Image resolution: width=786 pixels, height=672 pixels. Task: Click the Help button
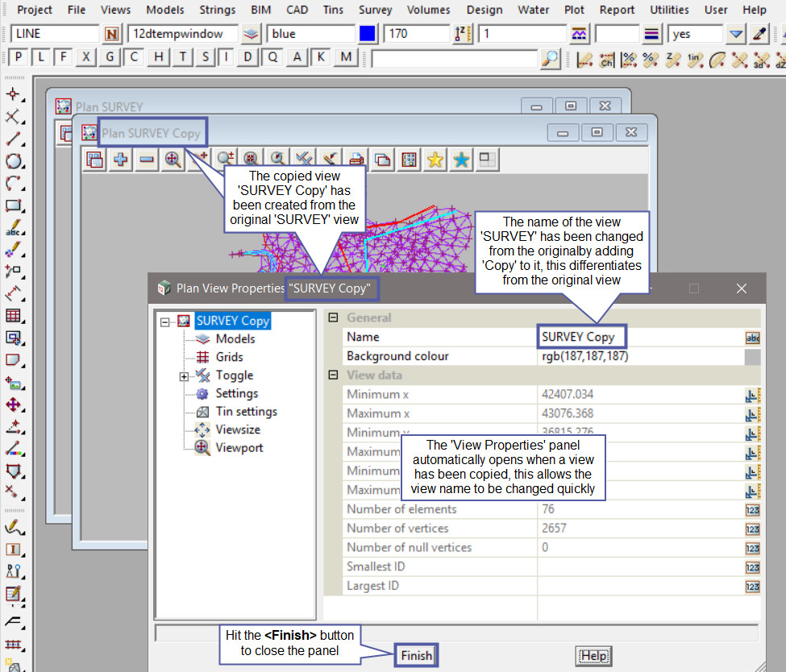coord(593,656)
